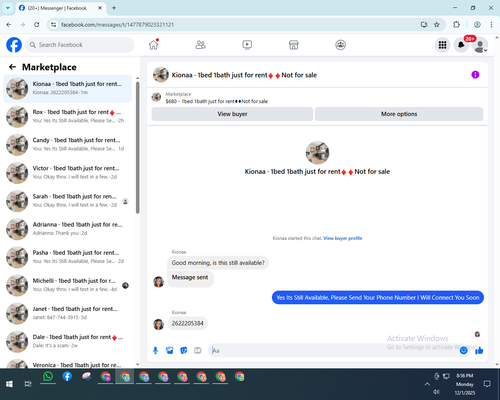This screenshot has height=400, width=500.
Task: Open the Watch video icon
Action: pyautogui.click(x=247, y=45)
